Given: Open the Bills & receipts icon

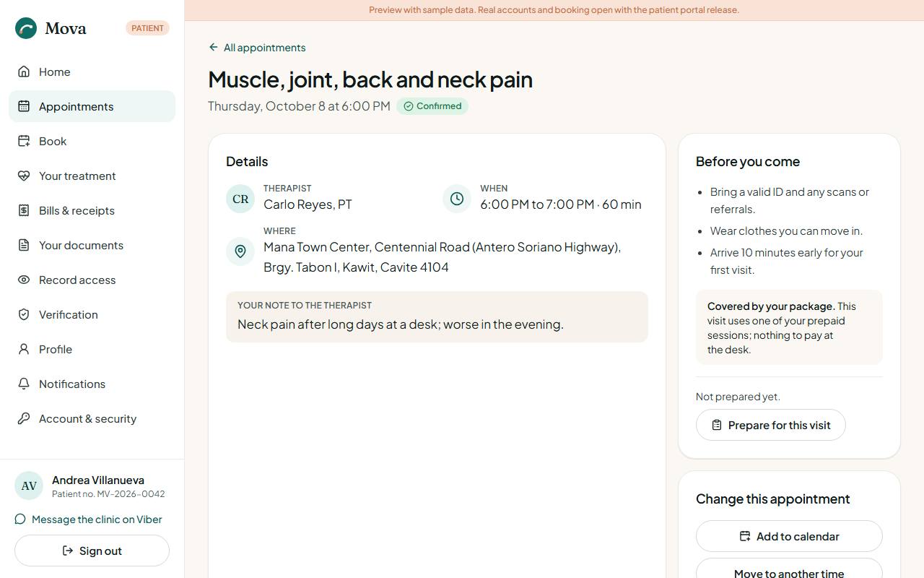Looking at the screenshot, I should (x=24, y=210).
